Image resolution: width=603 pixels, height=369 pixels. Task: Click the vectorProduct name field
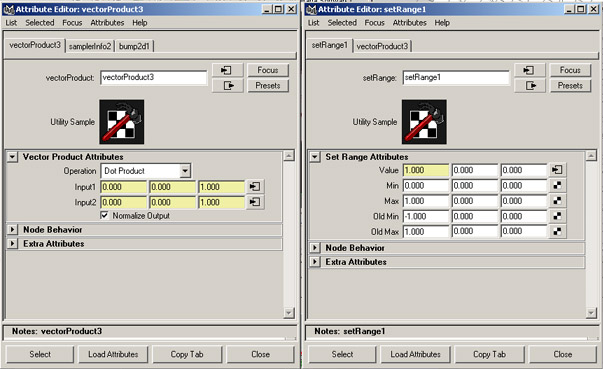point(153,78)
